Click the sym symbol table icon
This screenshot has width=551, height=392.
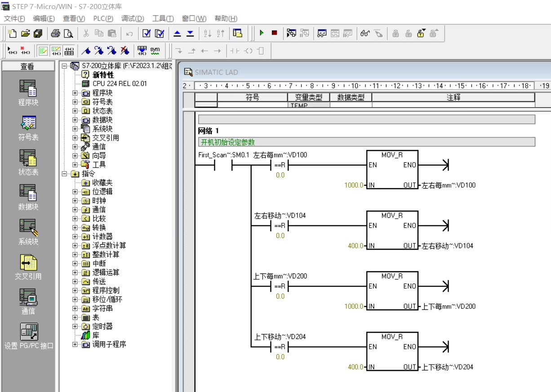155,51
